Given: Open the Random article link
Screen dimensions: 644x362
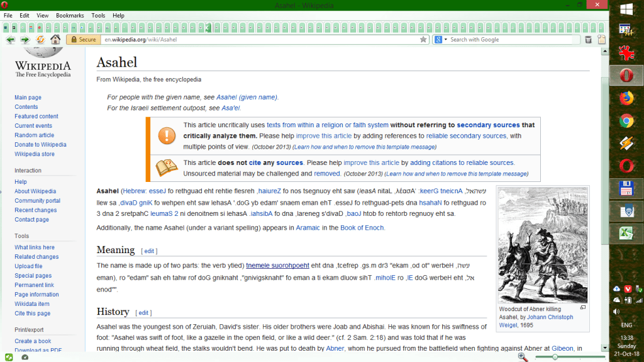Looking at the screenshot, I should (x=34, y=135).
